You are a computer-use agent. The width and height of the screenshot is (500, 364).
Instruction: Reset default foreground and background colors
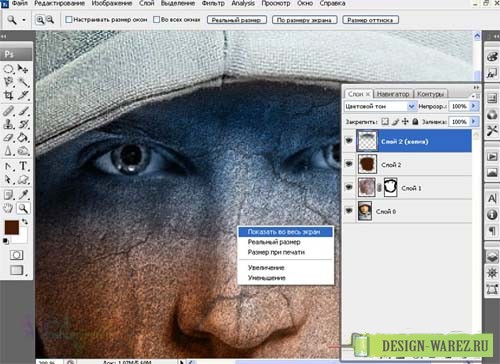[x=6, y=241]
